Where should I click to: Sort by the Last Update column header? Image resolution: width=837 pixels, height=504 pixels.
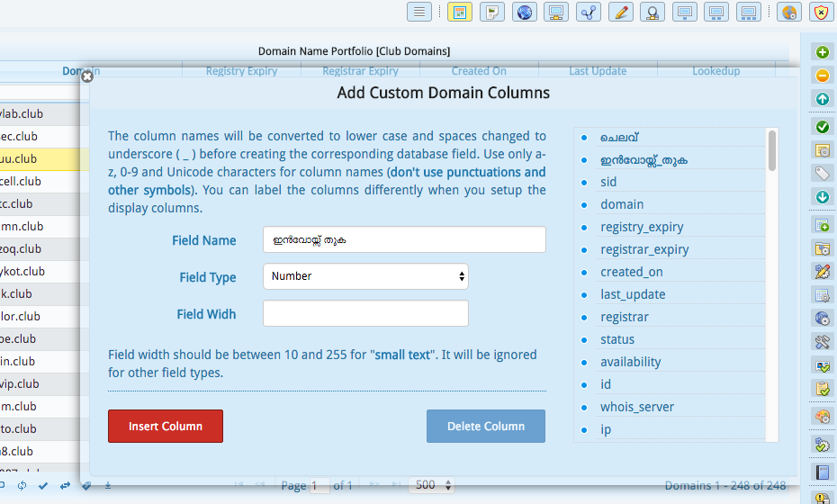click(598, 71)
